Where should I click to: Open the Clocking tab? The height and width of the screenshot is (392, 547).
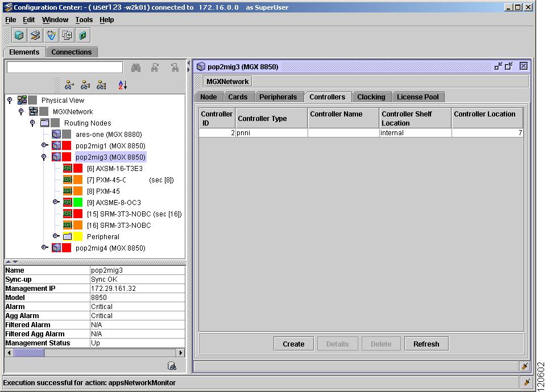tap(371, 97)
